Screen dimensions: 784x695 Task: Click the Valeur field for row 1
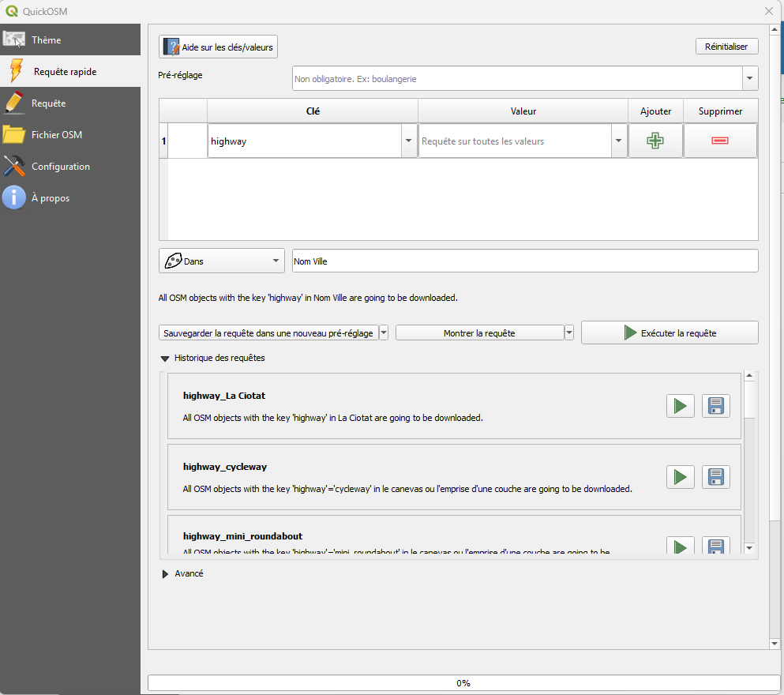tap(515, 141)
